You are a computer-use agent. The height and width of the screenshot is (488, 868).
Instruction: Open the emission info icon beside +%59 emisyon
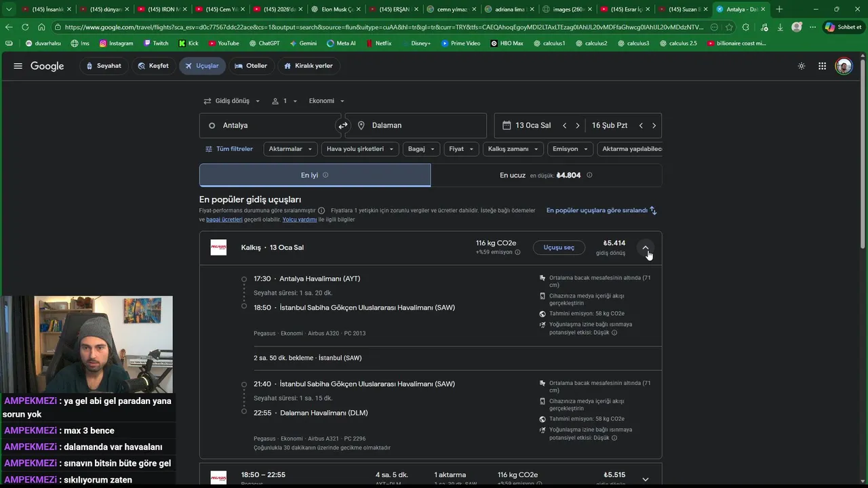[517, 252]
